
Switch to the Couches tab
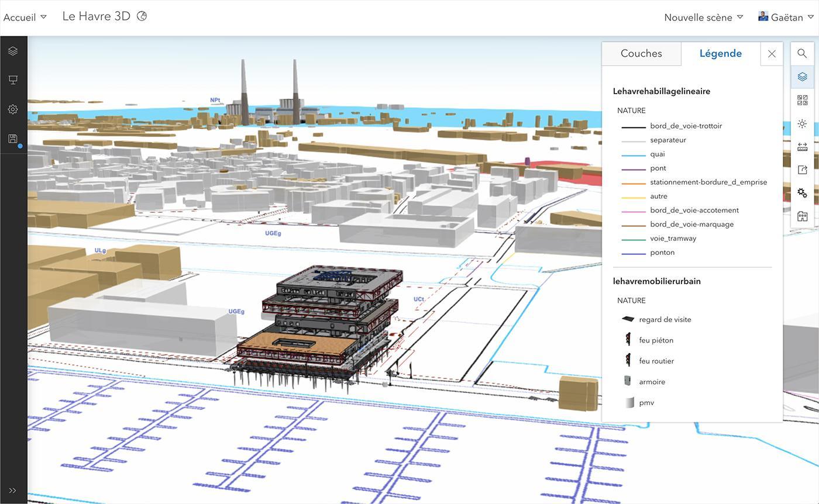coord(641,53)
